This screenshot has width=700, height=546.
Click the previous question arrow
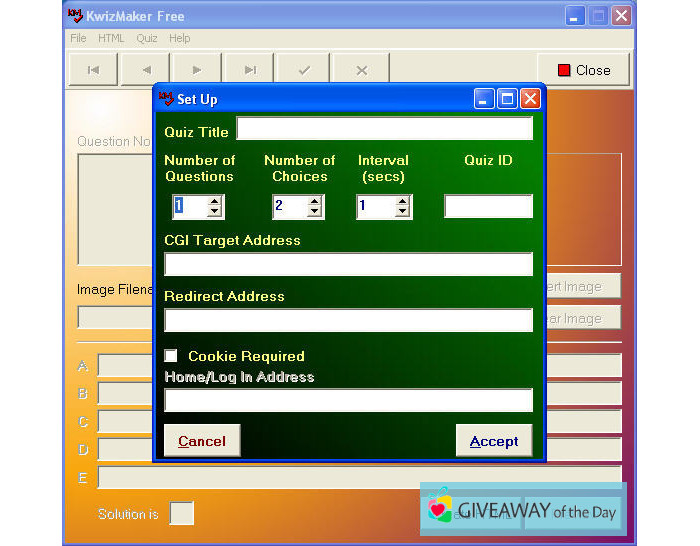146,70
